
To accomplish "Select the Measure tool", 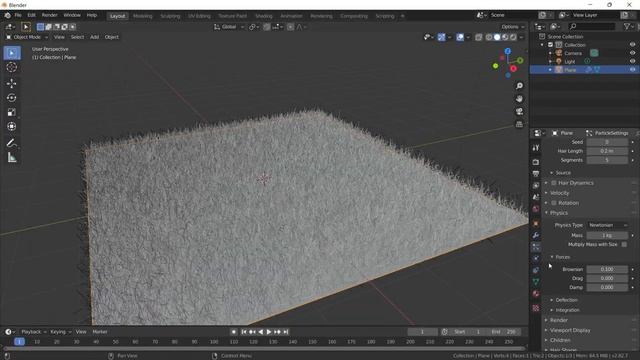I will [12, 158].
